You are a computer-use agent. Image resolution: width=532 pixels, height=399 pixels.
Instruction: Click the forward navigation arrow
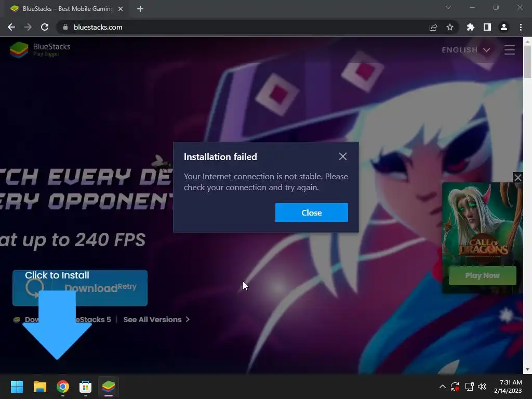click(28, 27)
